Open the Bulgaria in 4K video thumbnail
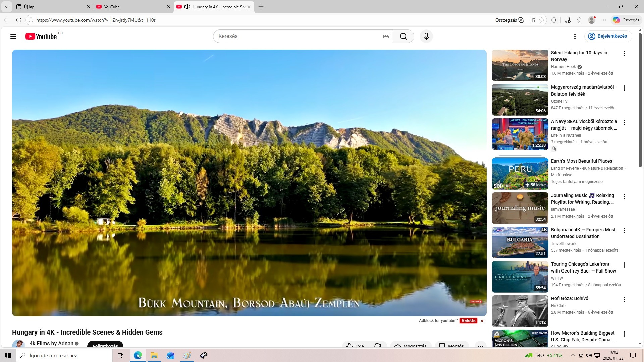This screenshot has width=644, height=362. coord(520,242)
